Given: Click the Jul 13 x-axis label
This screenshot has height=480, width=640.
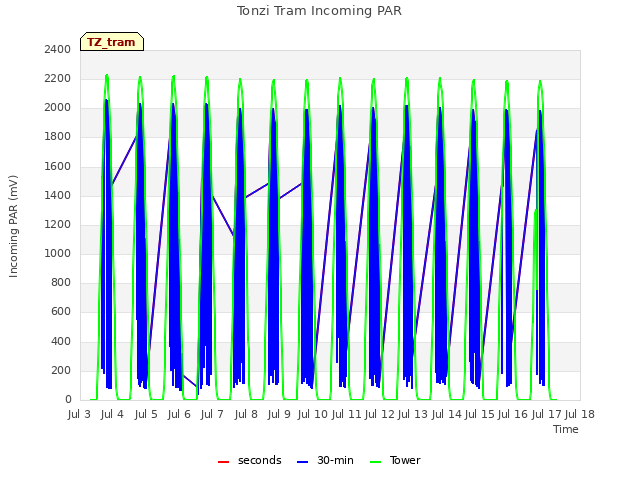Looking at the screenshot, I should coord(413,414).
